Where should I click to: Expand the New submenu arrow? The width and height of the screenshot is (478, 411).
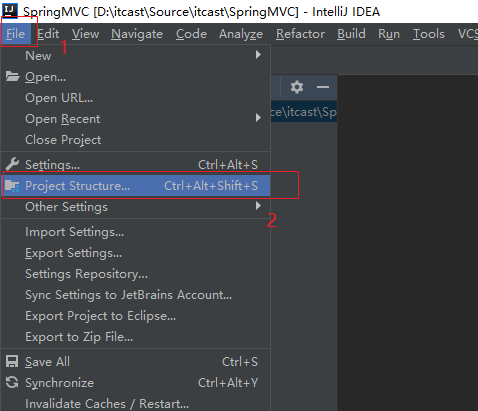point(258,55)
